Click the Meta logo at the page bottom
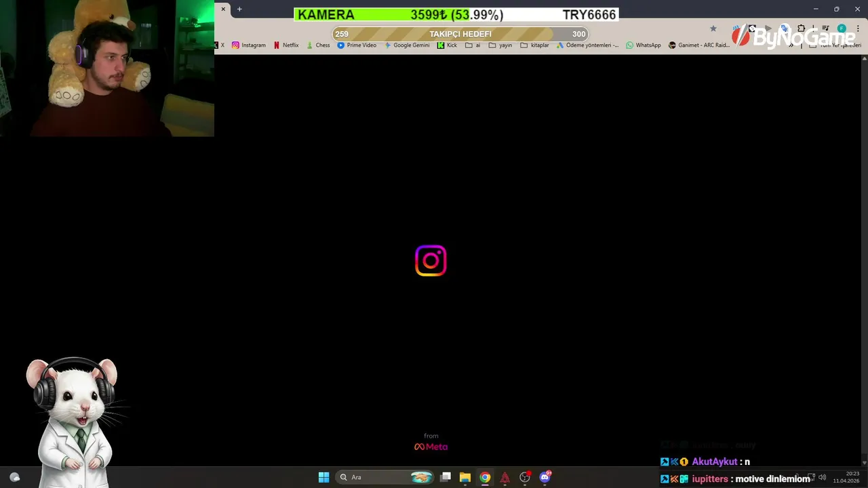The image size is (868, 488). tap(431, 447)
